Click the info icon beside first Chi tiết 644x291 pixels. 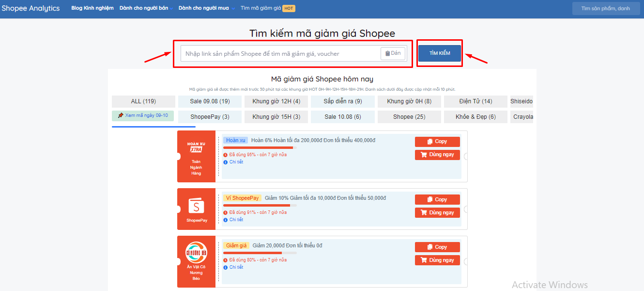(x=225, y=162)
